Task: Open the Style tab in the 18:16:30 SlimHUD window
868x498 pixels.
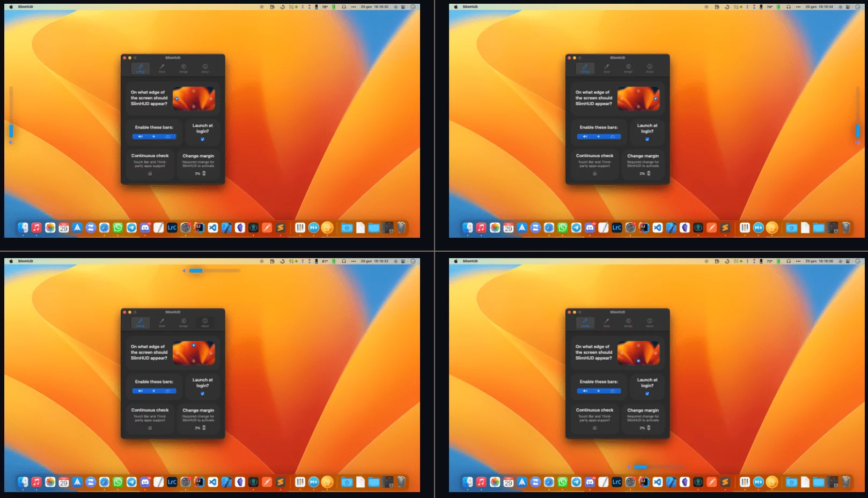Action: [161, 68]
